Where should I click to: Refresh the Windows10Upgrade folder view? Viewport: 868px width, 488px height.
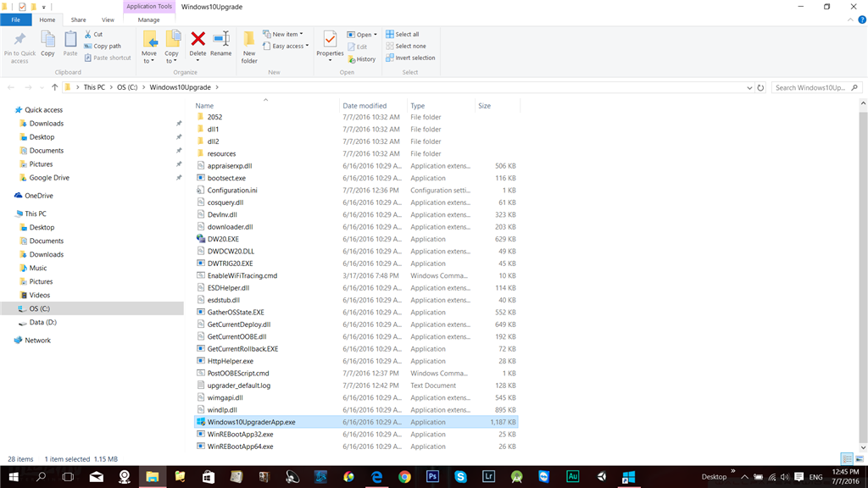[x=760, y=87]
